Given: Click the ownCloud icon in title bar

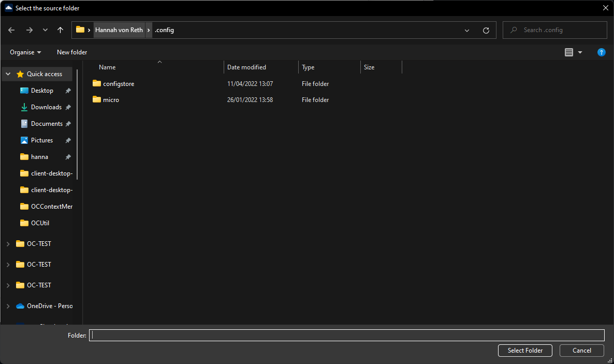Looking at the screenshot, I should point(9,8).
